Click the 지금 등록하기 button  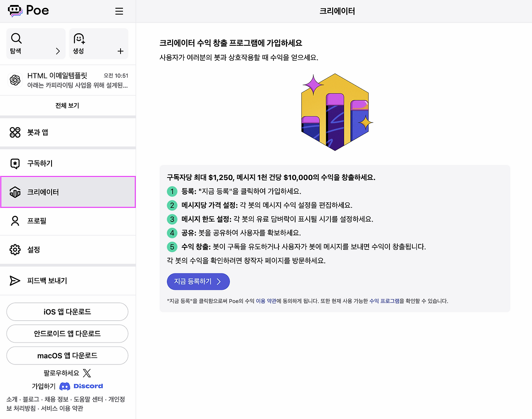click(198, 281)
